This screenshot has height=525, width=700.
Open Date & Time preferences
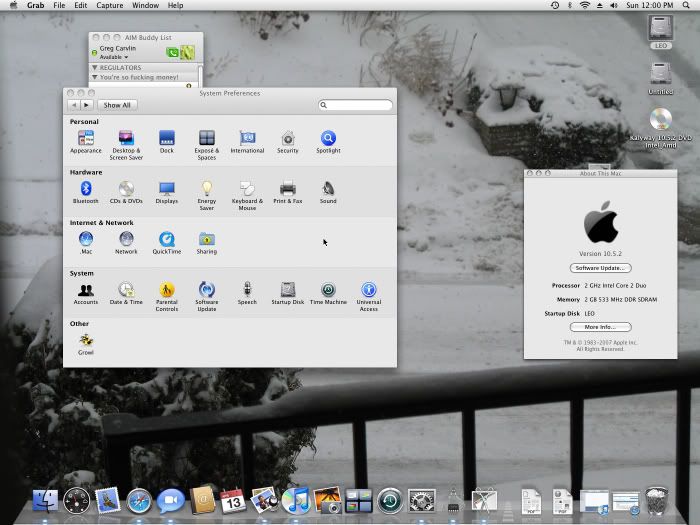[126, 293]
